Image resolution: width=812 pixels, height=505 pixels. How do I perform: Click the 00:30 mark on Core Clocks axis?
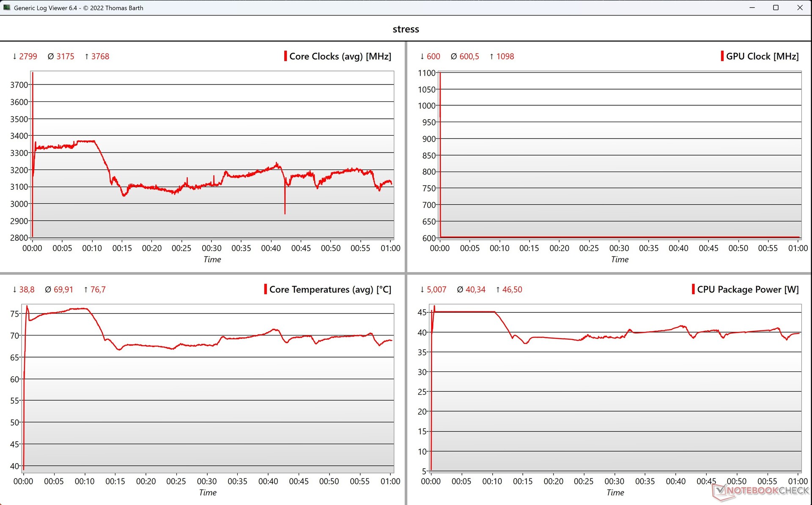click(x=211, y=248)
